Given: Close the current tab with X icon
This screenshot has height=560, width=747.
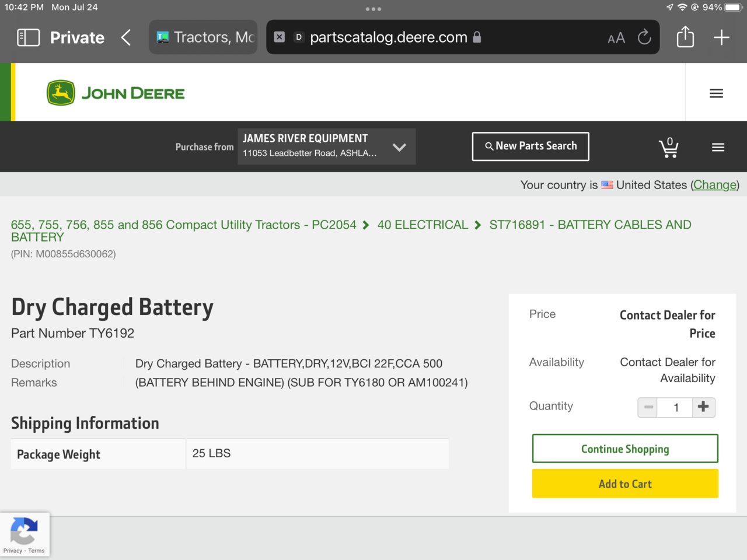Looking at the screenshot, I should (x=280, y=37).
